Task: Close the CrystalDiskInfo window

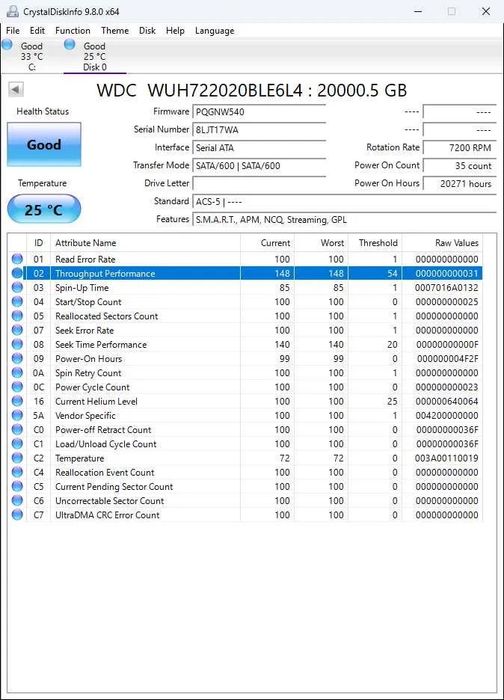Action: (486, 11)
